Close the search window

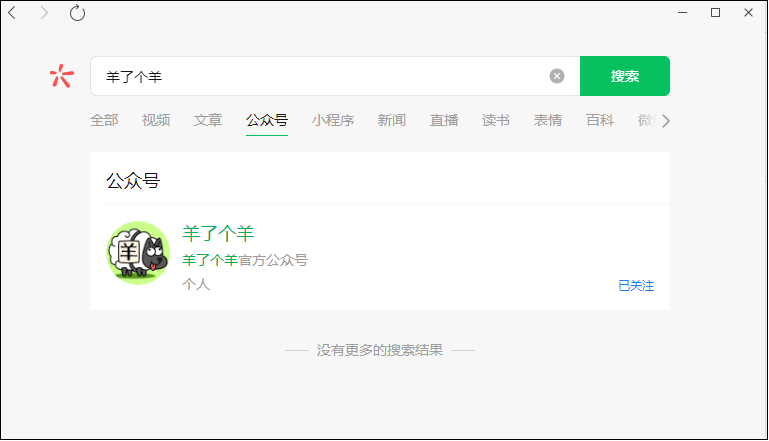(748, 13)
